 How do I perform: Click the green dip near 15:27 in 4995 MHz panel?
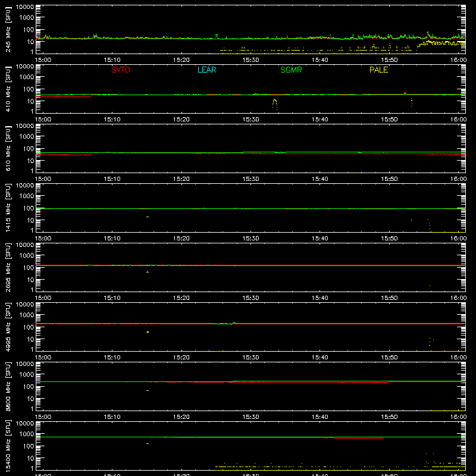tap(232, 324)
